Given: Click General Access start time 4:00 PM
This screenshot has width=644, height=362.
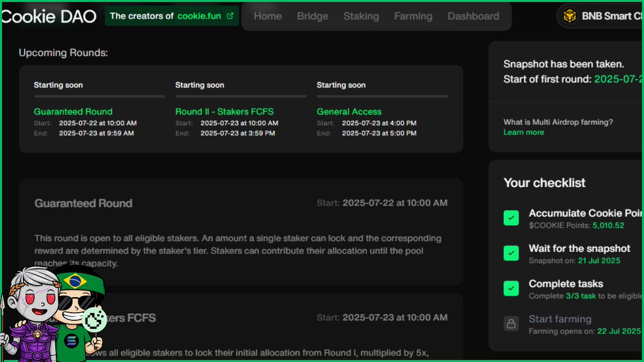Looking at the screenshot, I should 379,123.
